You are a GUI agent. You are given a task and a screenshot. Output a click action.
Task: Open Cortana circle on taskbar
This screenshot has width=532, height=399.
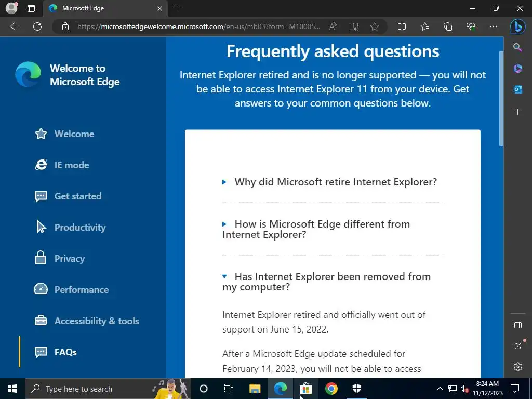[x=203, y=389]
